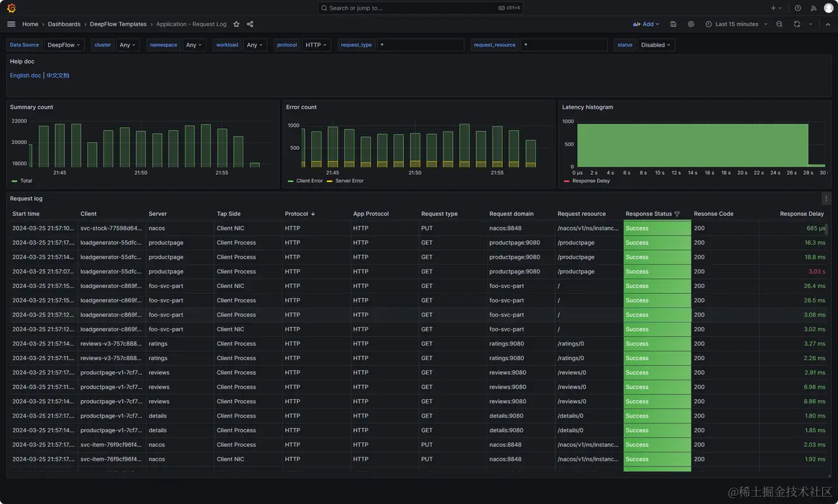838x504 pixels.
Task: Sort by Resonse Code column header
Action: tap(714, 214)
